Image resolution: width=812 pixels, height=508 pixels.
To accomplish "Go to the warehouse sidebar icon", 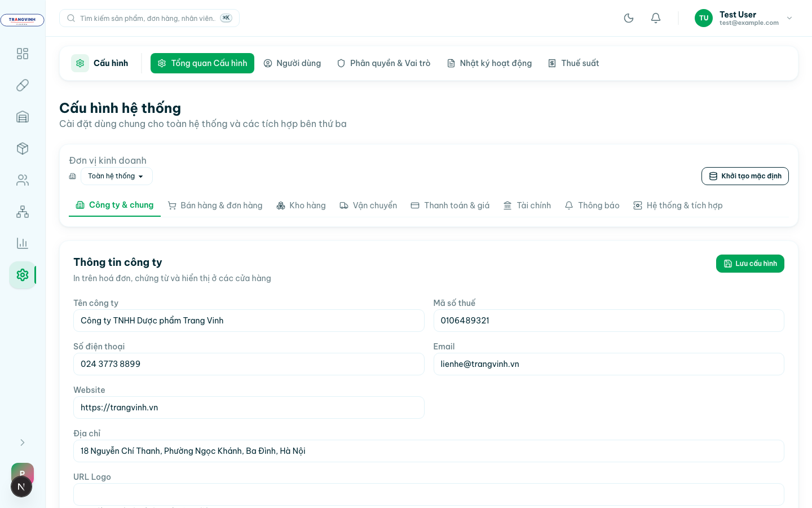I will tap(23, 117).
